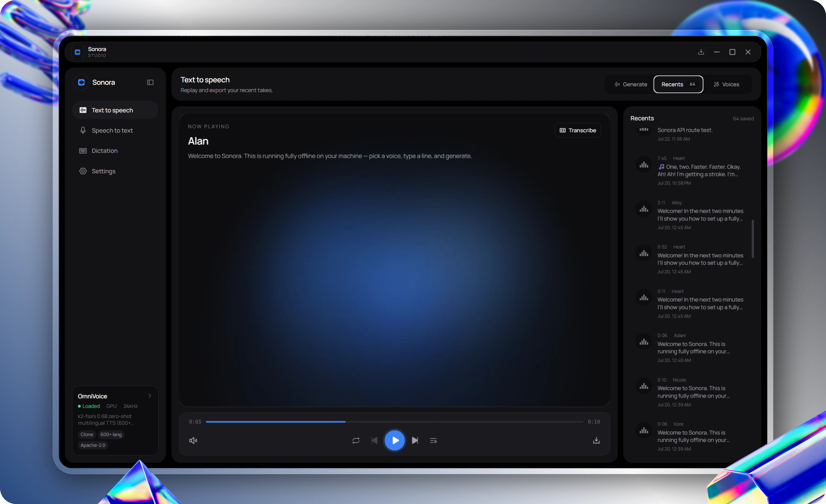
Task: Play the current Alan take
Action: [395, 441]
